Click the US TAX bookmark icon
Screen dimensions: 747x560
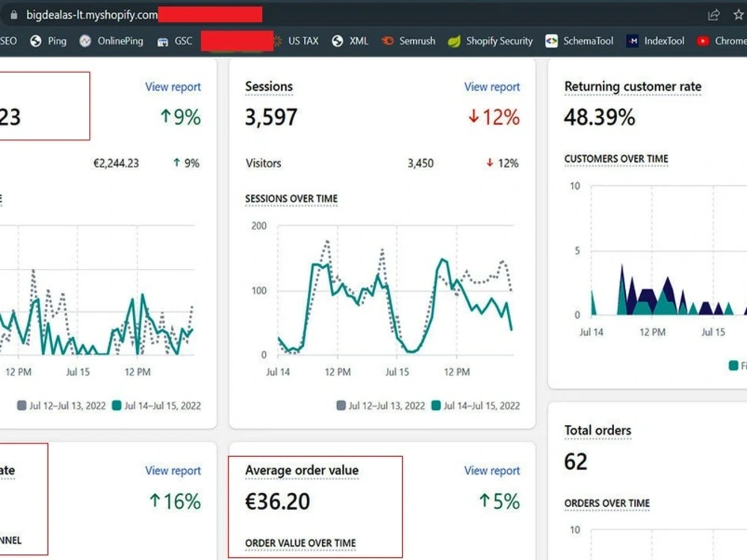point(277,41)
